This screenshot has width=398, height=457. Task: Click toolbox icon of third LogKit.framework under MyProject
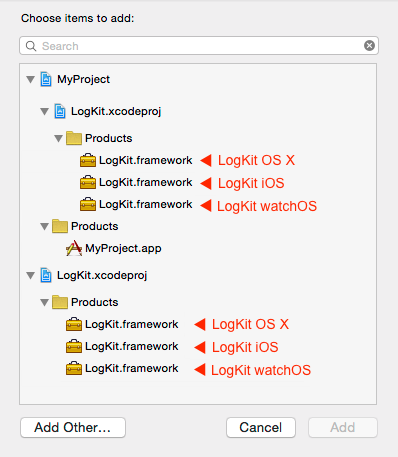[x=88, y=204]
